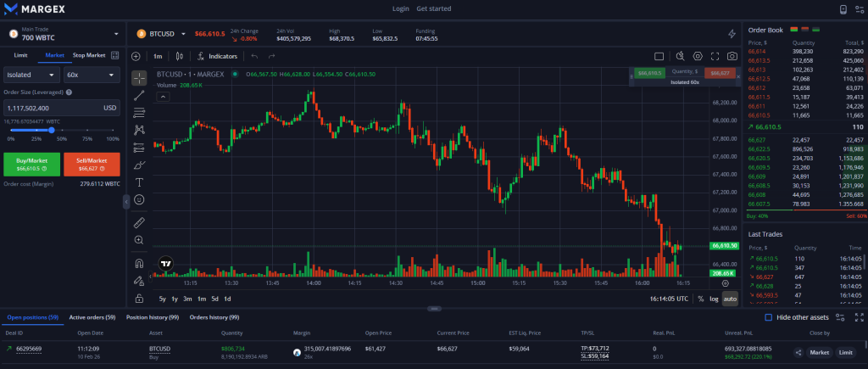Switch to the Stop Market order tab
Screen dimensions: 868x369
coord(89,55)
